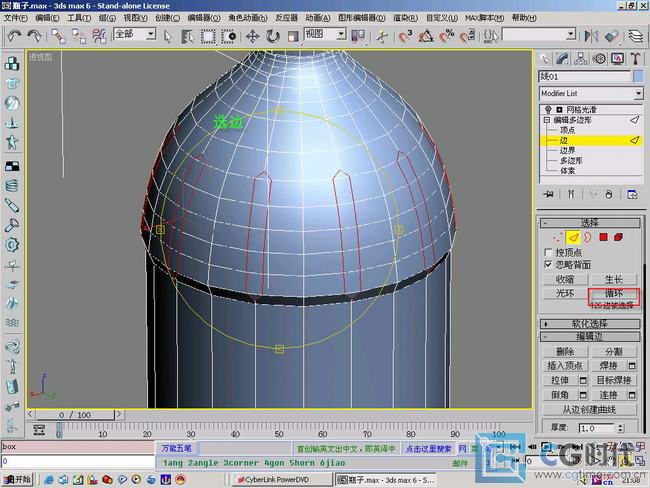Open the 文件(F) menu
This screenshot has width=650, height=488.
pyautogui.click(x=15, y=18)
